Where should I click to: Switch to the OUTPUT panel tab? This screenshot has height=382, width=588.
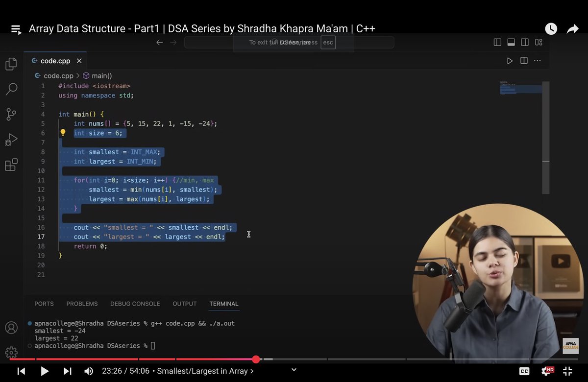[x=185, y=304]
